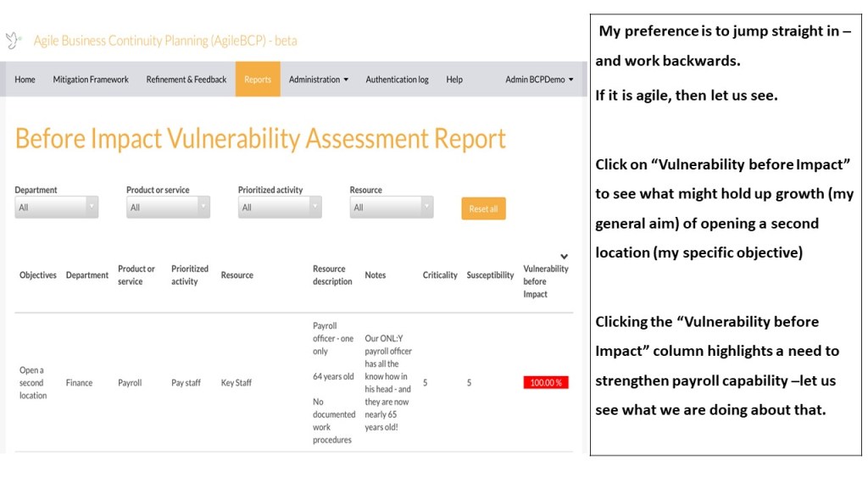Sort by the Susceptibility column header

coord(490,275)
